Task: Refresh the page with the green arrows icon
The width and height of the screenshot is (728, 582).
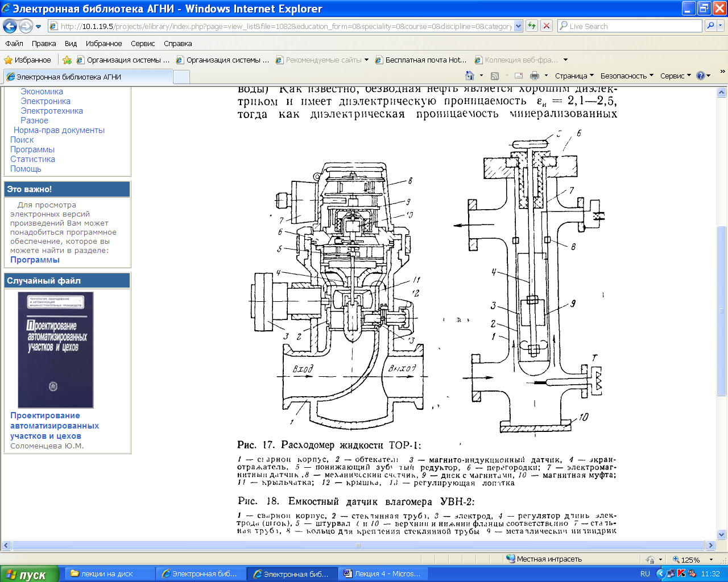Action: (x=532, y=26)
